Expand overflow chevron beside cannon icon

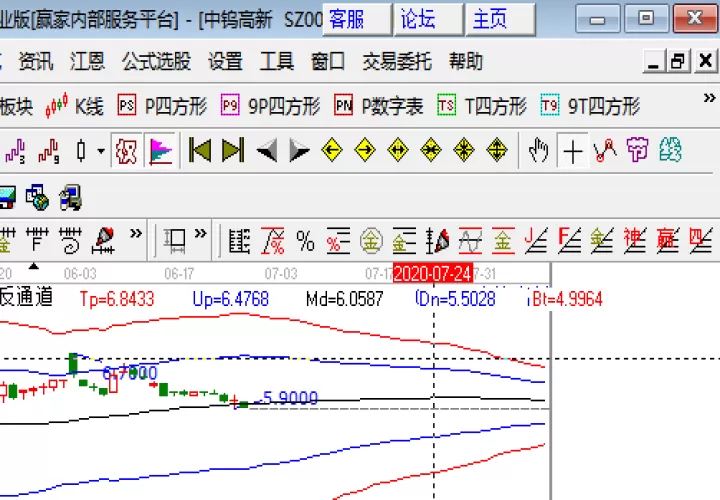(136, 234)
